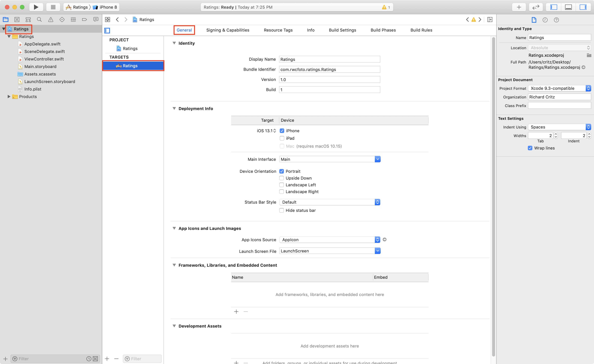594x364 pixels.
Task: Open the Report navigator speech bubble
Action: (x=96, y=20)
